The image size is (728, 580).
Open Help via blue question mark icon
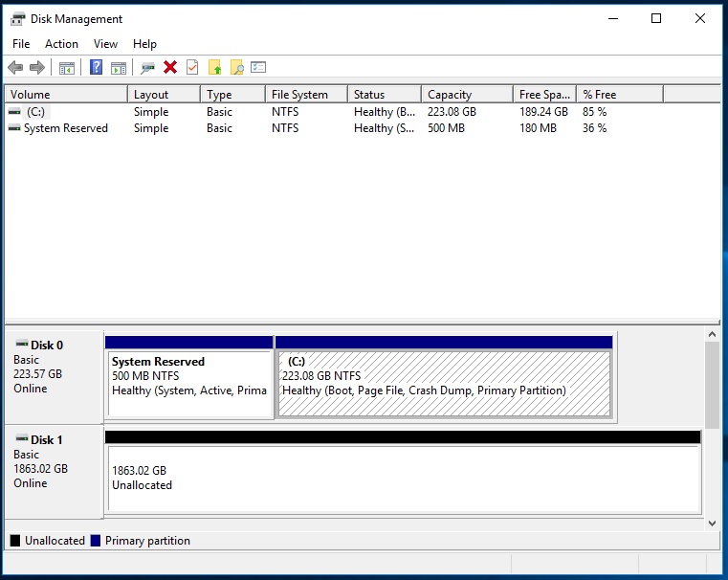(96, 67)
